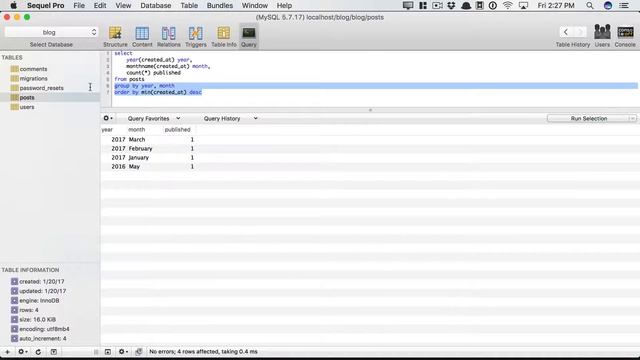Click the Run Selection button
Viewport: 640px width, 360px height.
(x=588, y=118)
